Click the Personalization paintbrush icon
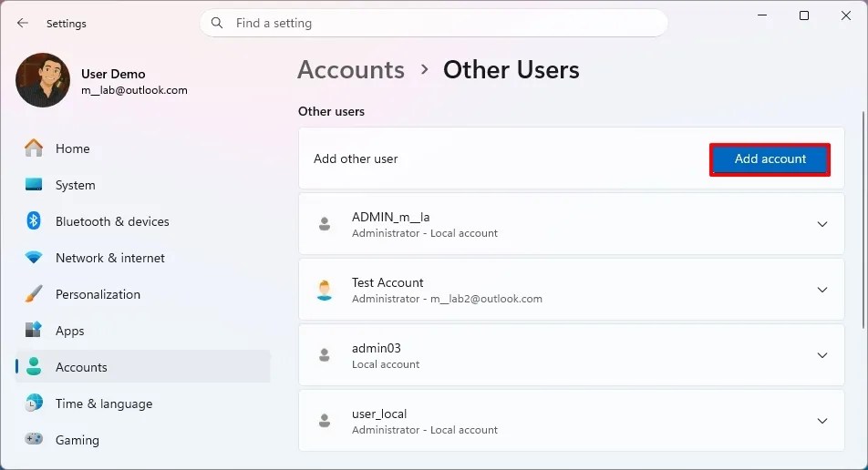 34,294
